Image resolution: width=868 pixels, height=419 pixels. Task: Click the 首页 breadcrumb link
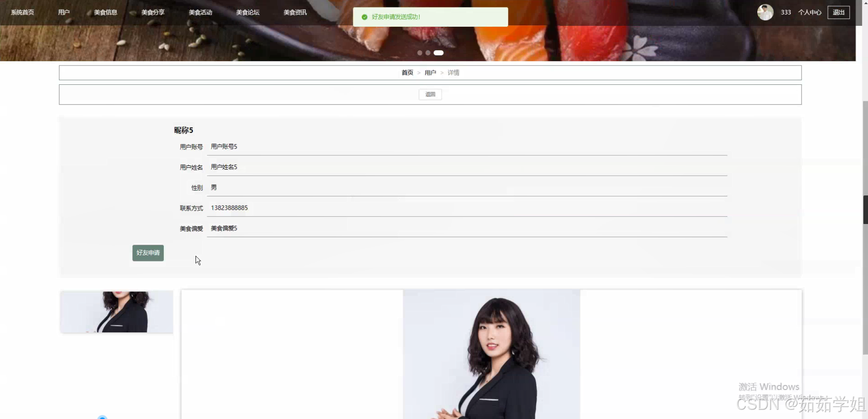pyautogui.click(x=407, y=73)
